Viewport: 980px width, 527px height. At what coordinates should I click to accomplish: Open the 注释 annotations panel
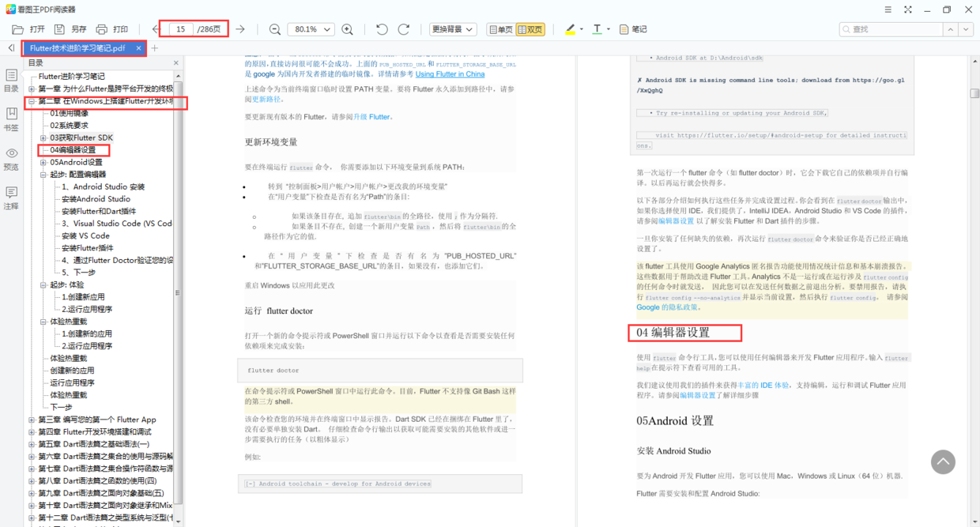point(11,198)
